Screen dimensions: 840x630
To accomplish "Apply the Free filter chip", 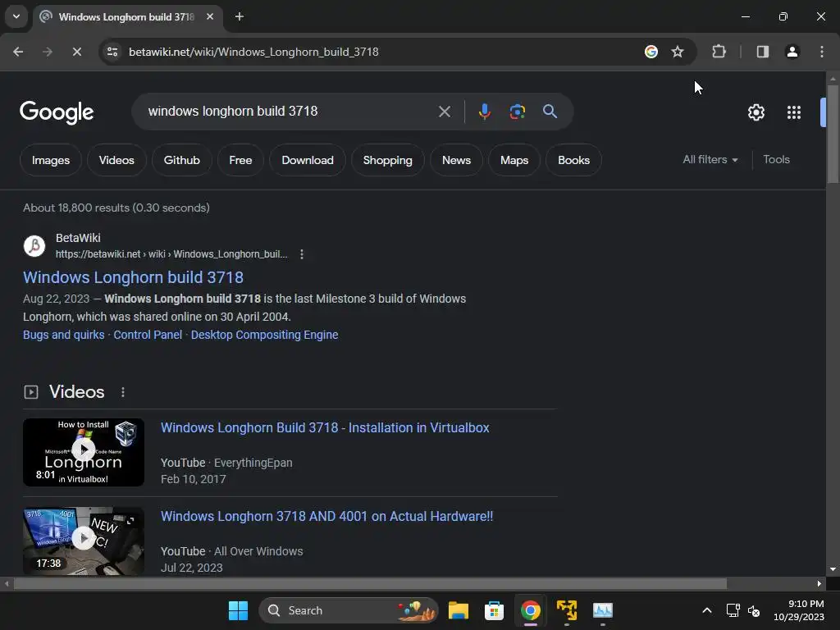I will [x=240, y=160].
